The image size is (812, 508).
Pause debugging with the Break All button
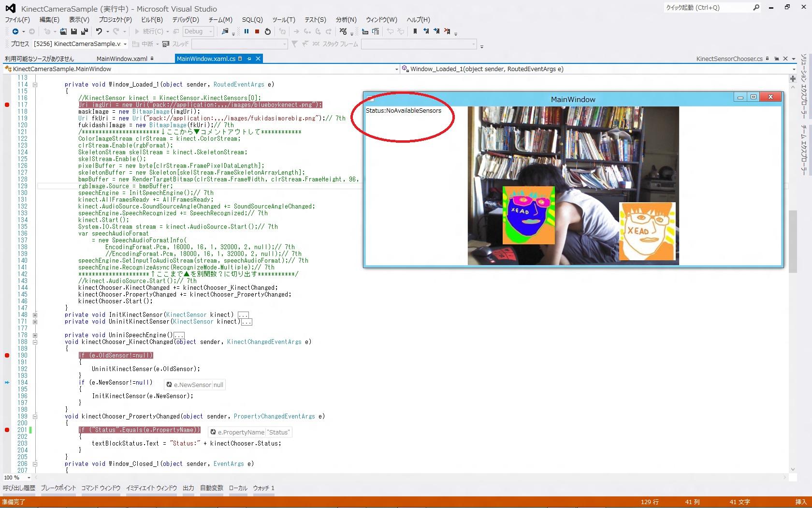coord(246,31)
